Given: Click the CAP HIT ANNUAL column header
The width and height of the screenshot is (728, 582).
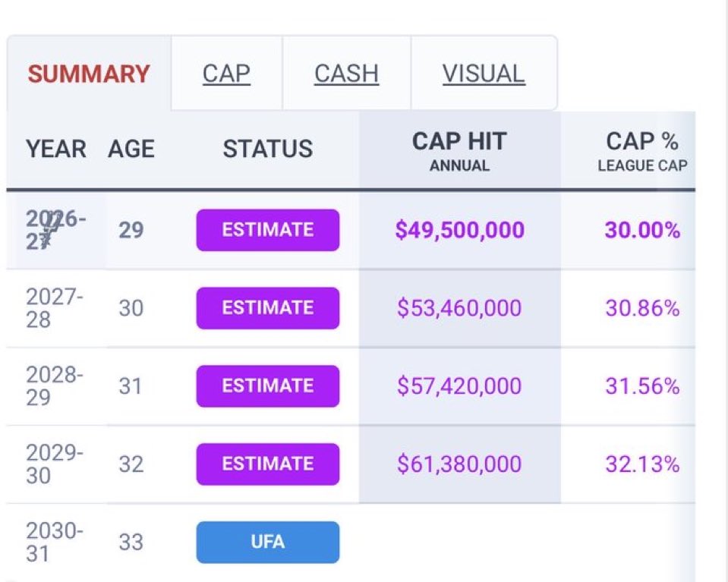Looking at the screenshot, I should [x=459, y=151].
